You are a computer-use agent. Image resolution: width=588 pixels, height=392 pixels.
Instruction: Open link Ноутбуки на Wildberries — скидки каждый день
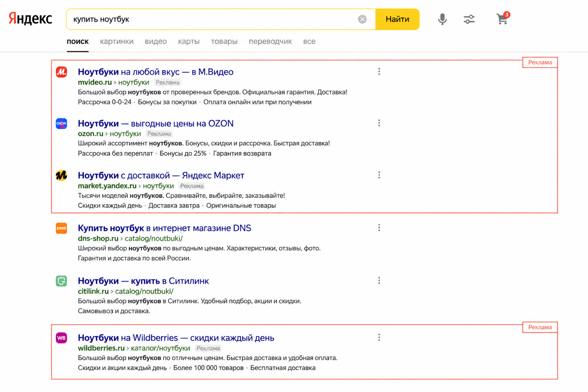[x=176, y=338]
